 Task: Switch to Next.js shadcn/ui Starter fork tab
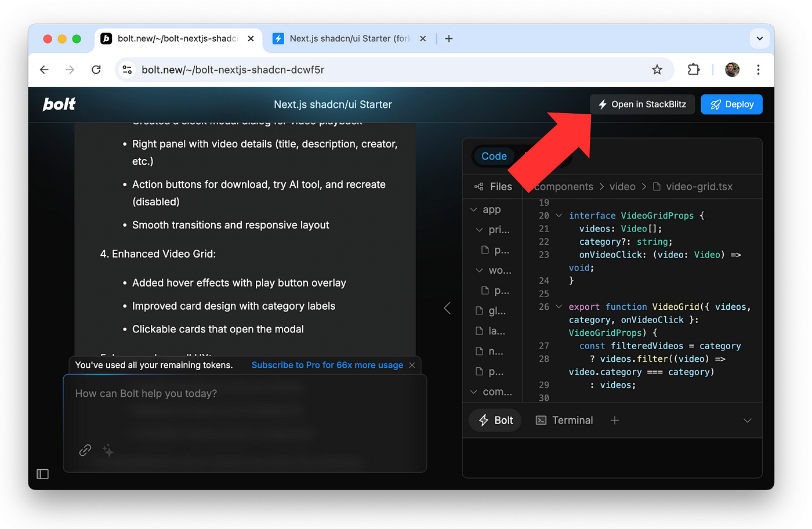click(350, 39)
